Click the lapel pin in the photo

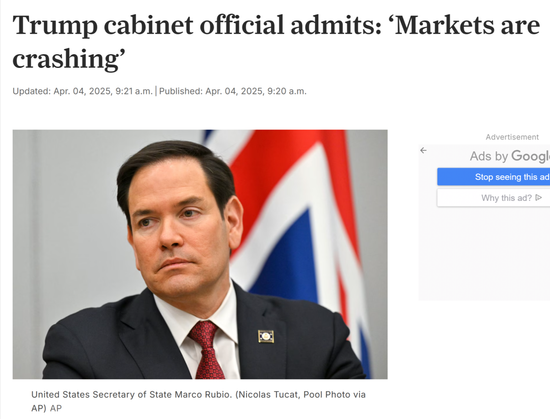click(x=266, y=336)
